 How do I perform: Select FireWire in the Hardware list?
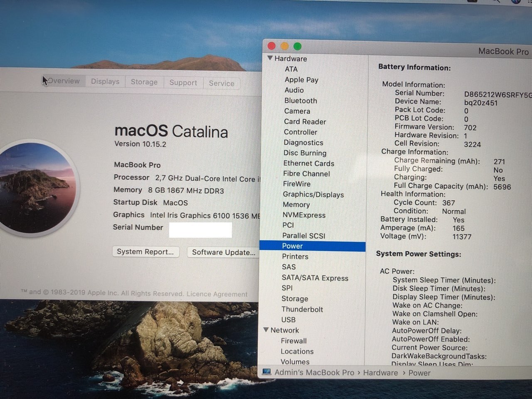[x=297, y=184]
